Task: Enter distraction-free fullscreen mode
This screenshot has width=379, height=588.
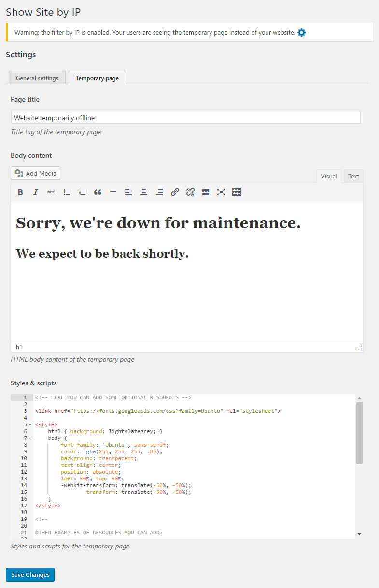Action: click(x=221, y=192)
